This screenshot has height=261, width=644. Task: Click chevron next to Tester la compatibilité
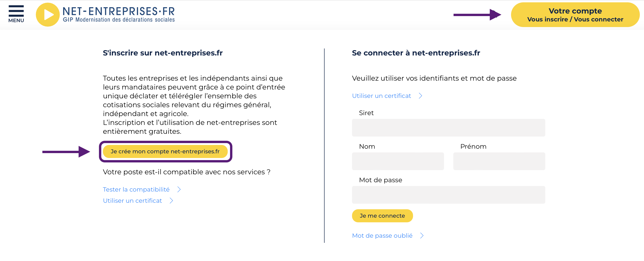pos(179,189)
